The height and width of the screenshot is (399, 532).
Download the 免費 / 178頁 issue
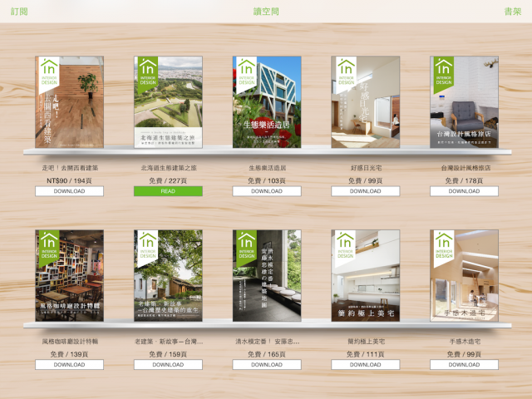click(464, 191)
